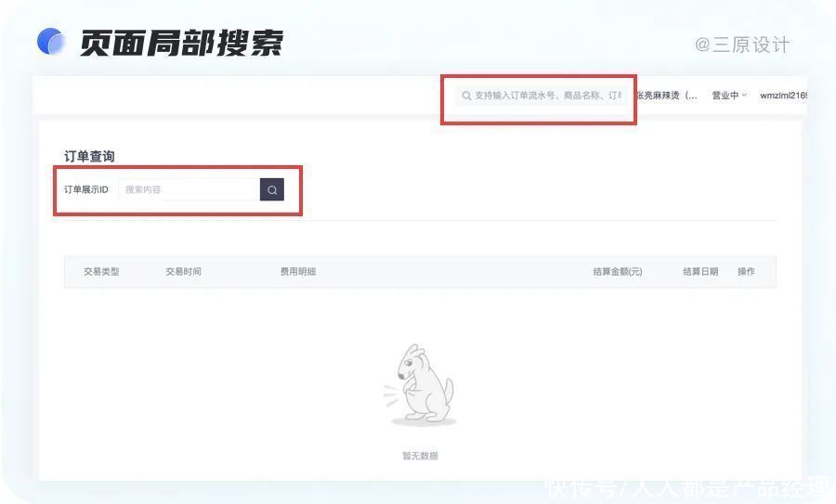Focus the top order number search field
Screen dimensions: 836x504
tap(542, 96)
